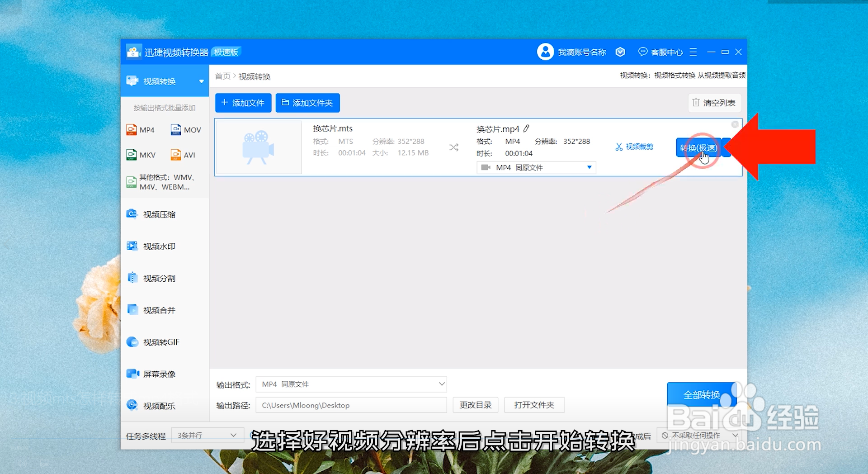Image resolution: width=868 pixels, height=474 pixels.
Task: Select the AVI output format shortcut
Action: pyautogui.click(x=183, y=155)
